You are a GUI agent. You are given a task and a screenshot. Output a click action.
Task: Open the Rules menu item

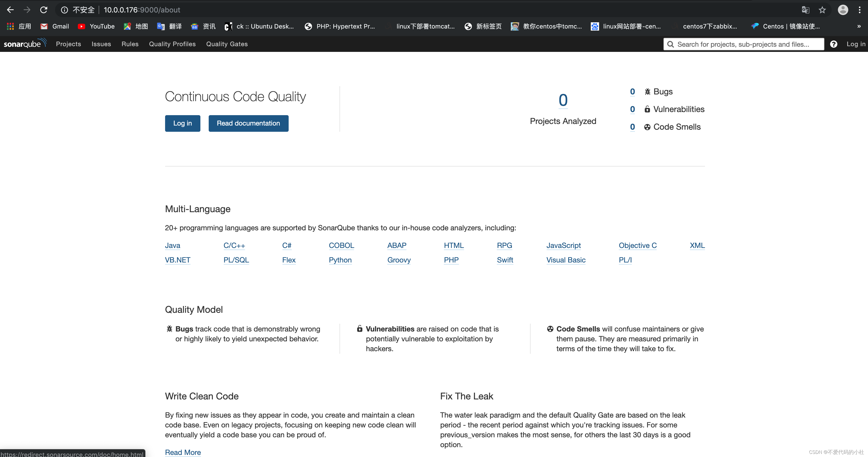[x=130, y=44]
